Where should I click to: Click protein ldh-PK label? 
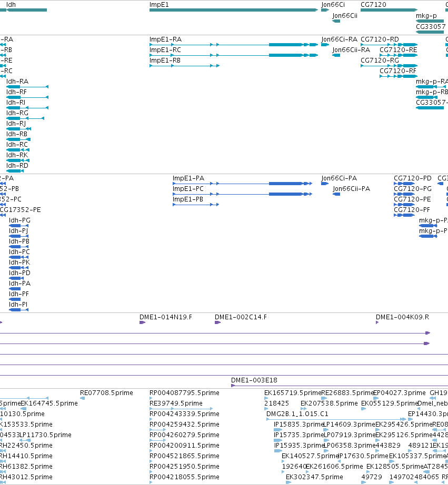coord(19,262)
